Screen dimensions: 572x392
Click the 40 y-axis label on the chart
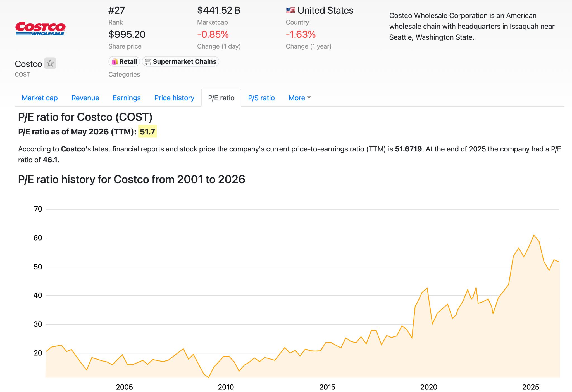38,295
